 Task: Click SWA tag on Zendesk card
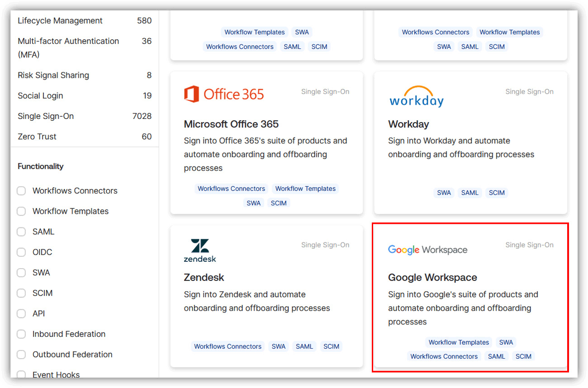tap(279, 346)
